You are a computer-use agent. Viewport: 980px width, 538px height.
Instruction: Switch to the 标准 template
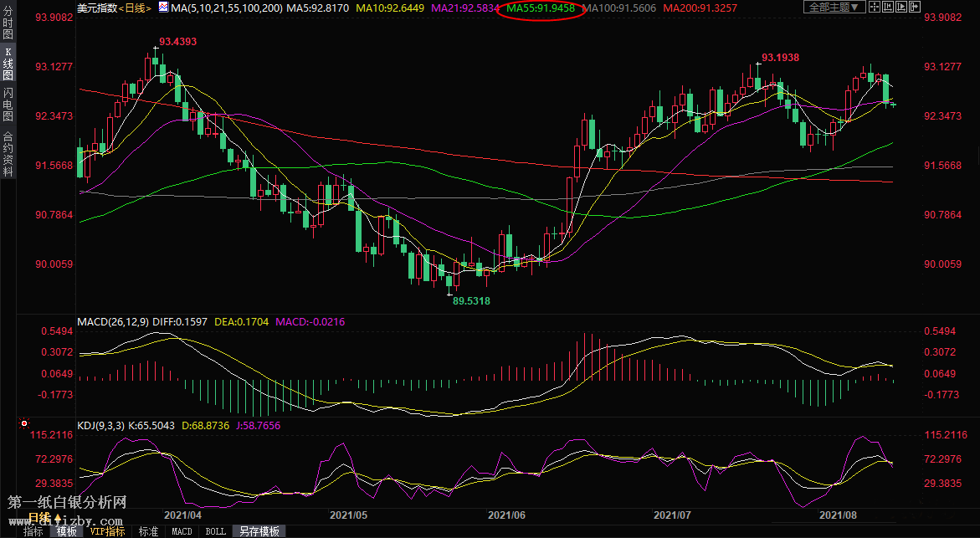click(148, 531)
